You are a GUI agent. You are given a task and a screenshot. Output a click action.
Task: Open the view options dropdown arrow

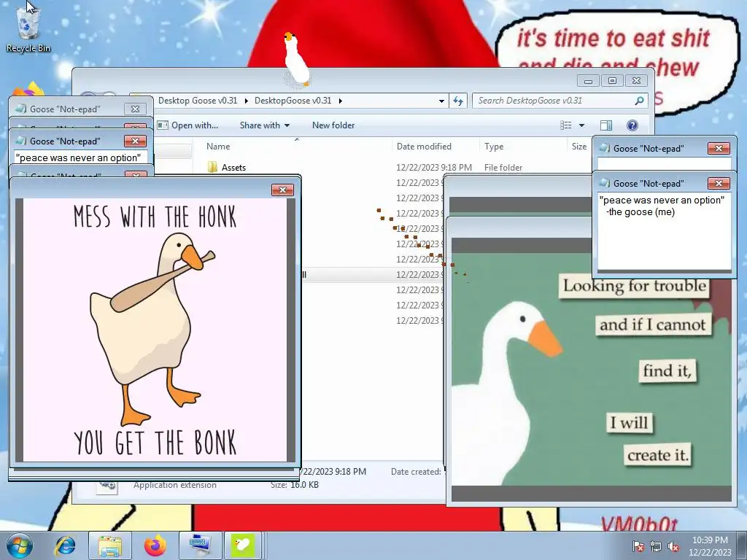tap(581, 125)
